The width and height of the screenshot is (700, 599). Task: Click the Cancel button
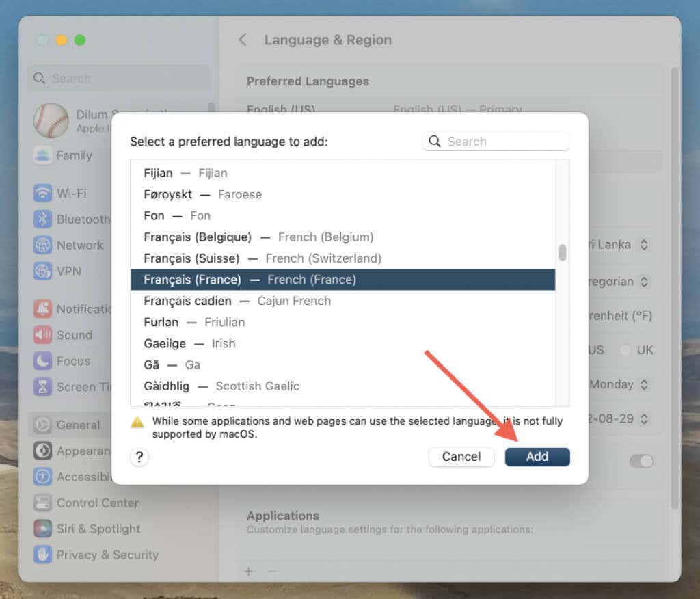point(461,457)
